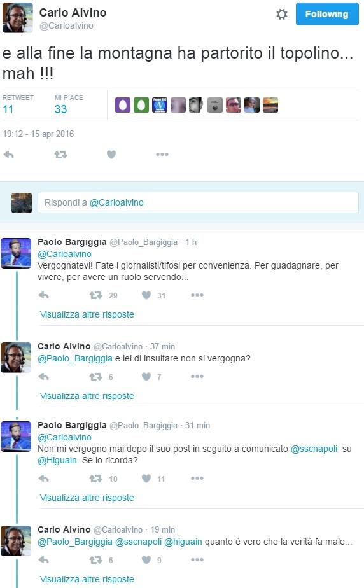The image size is (364, 588).
Task: Like the main tweet with the heart icon
Action: (111, 154)
